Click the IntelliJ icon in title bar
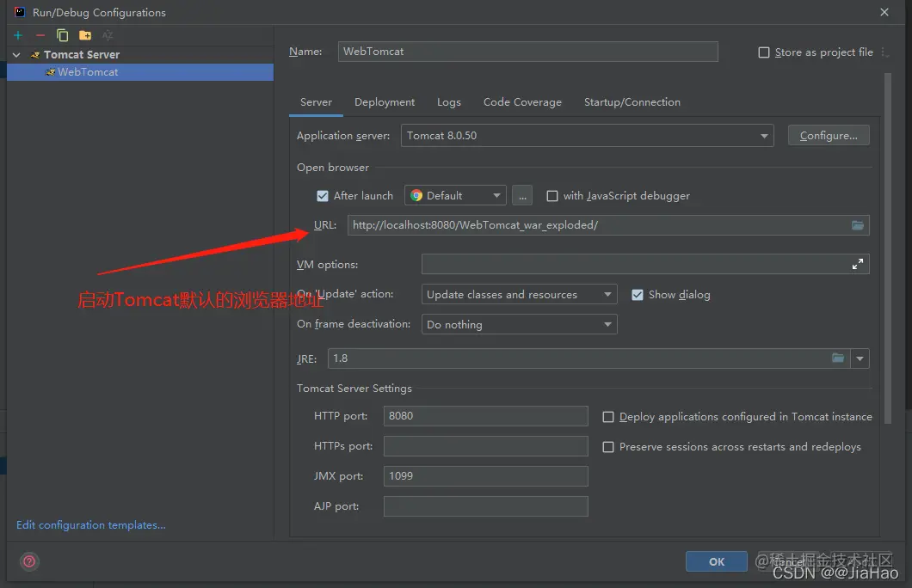This screenshot has width=912, height=588. pyautogui.click(x=20, y=12)
